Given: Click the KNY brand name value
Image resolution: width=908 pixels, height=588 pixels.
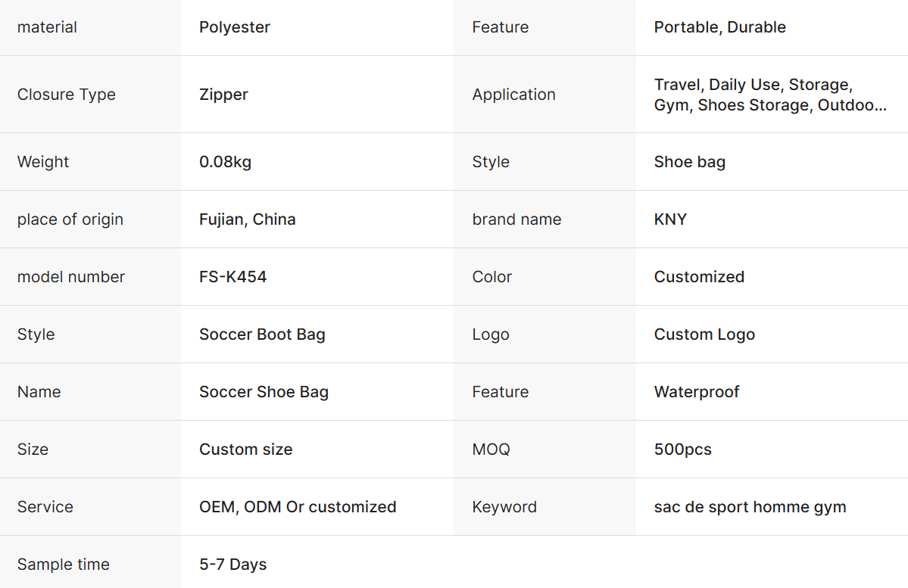Looking at the screenshot, I should click(x=670, y=219).
